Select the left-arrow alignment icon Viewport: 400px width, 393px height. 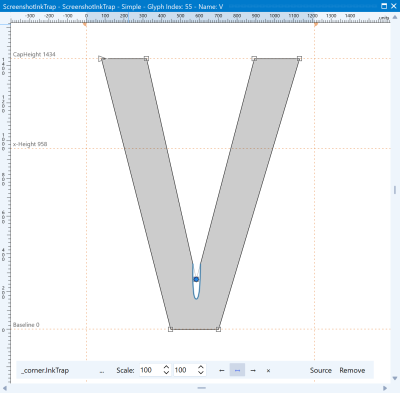point(222,370)
